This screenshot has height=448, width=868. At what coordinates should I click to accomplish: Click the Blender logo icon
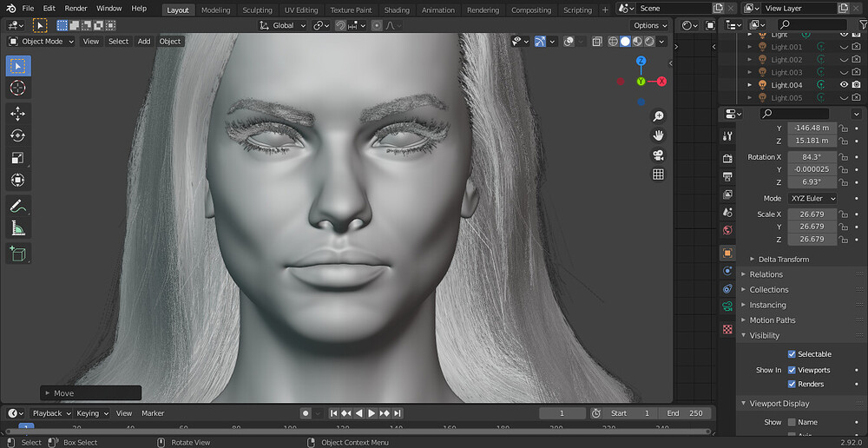coord(10,9)
